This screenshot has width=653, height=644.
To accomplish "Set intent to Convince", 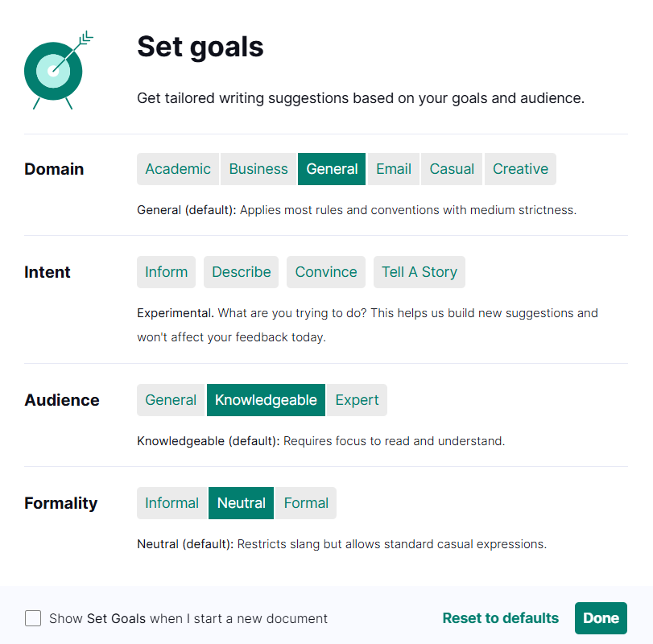I will tap(326, 272).
